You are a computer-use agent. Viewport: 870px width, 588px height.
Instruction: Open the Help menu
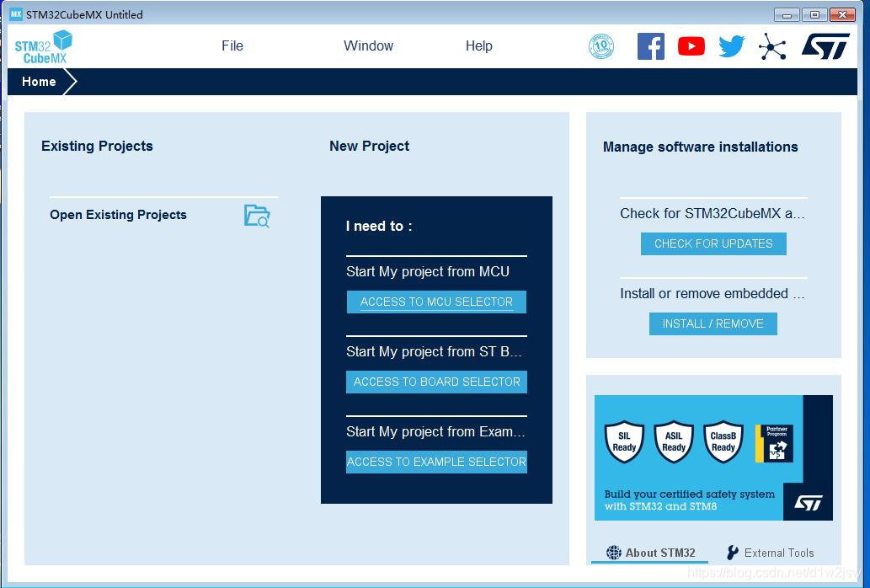click(479, 46)
